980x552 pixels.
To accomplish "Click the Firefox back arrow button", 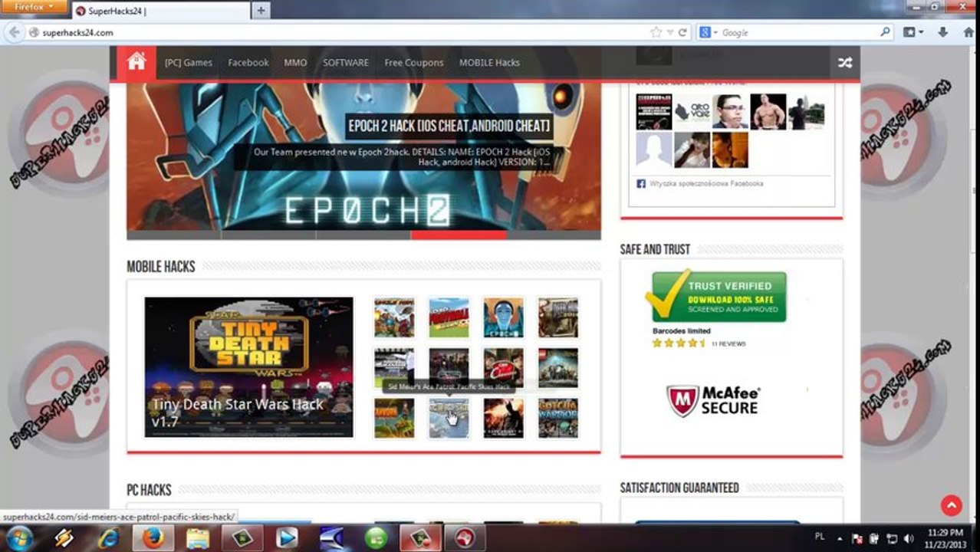I will (13, 32).
